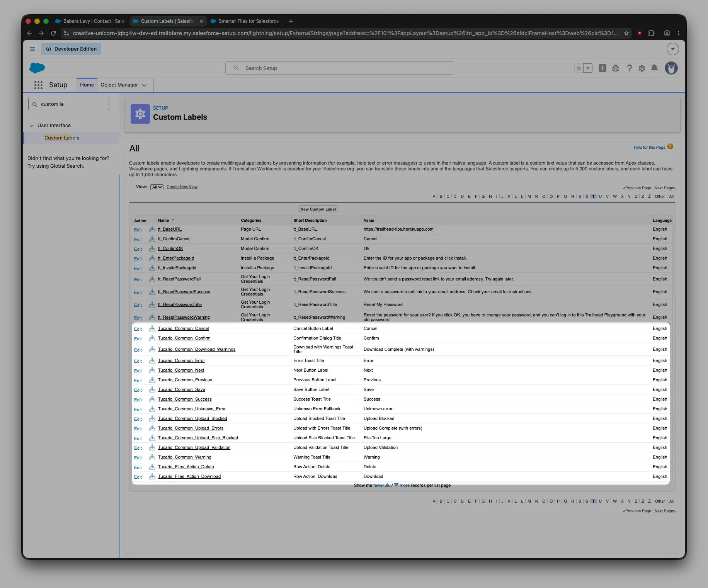Reload the browser page
The height and width of the screenshot is (588, 708).
[x=53, y=33]
